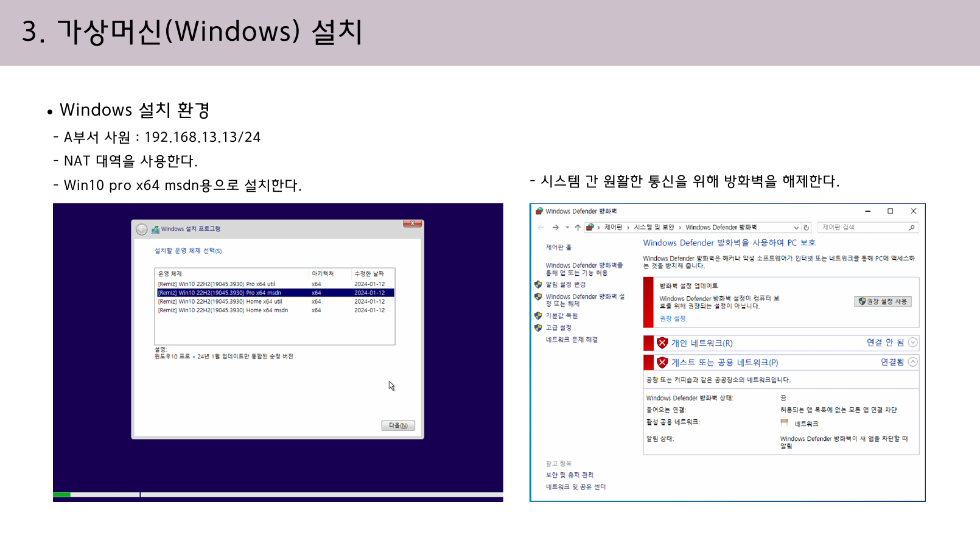
Task: Navigate to 제어판 in the breadcrumb
Action: point(612,228)
